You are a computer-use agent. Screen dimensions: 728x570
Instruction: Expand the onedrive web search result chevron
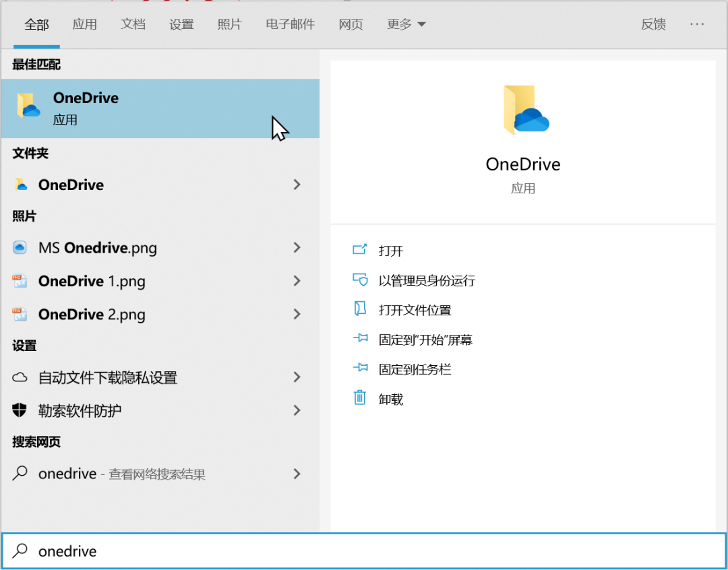pyautogui.click(x=297, y=474)
